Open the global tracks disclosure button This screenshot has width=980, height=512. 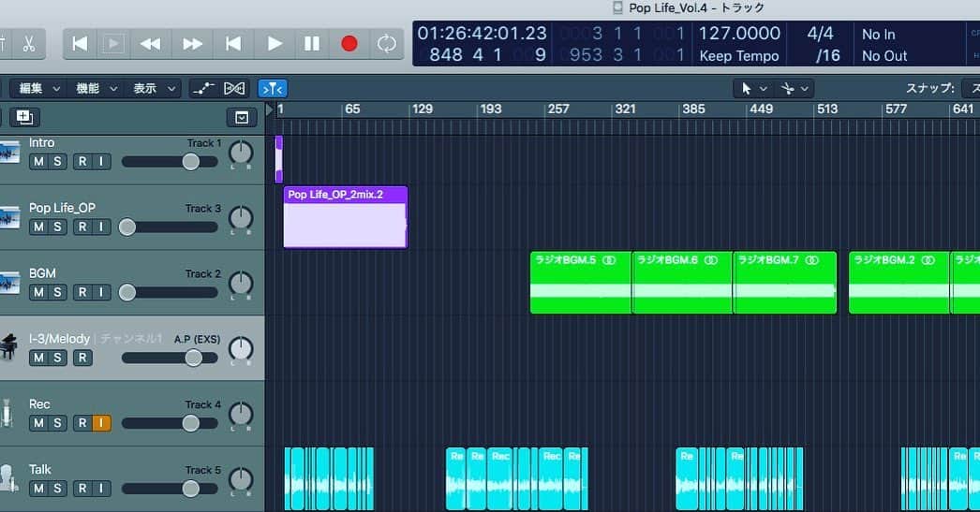point(242,117)
